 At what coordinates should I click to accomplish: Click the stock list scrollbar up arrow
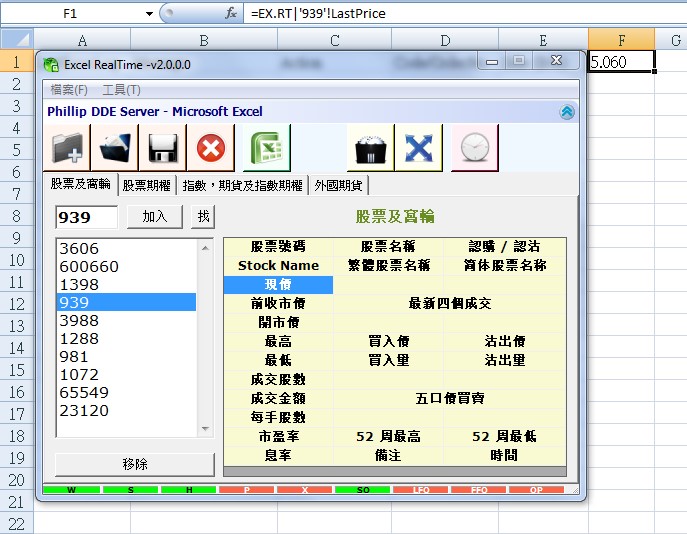click(206, 247)
